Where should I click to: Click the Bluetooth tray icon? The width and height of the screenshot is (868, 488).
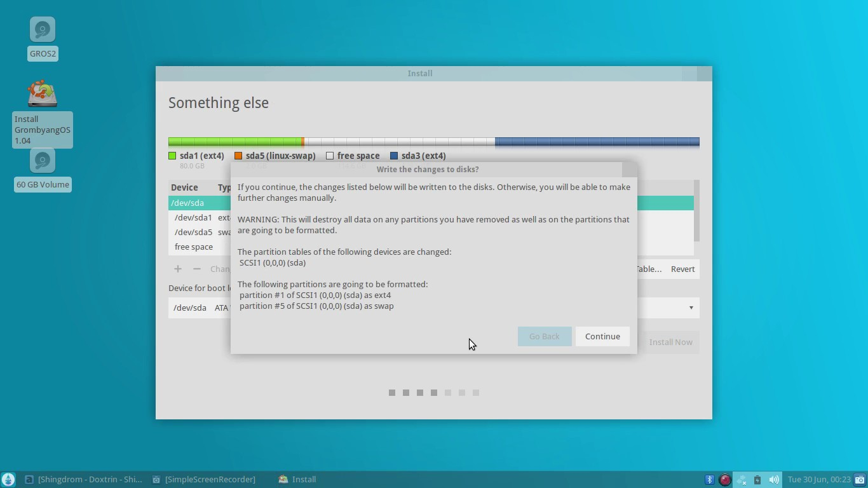click(710, 480)
